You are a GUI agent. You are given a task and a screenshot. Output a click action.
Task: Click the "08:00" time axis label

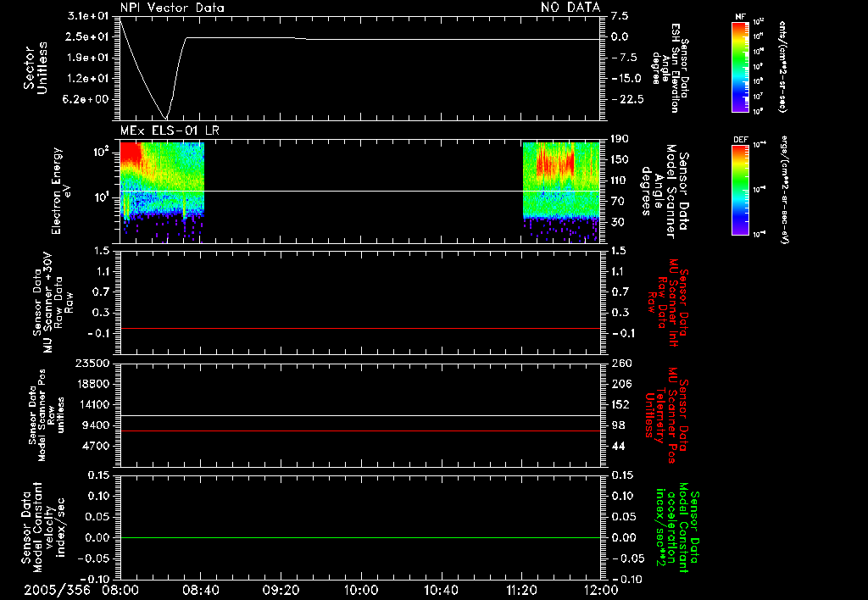tap(120, 591)
